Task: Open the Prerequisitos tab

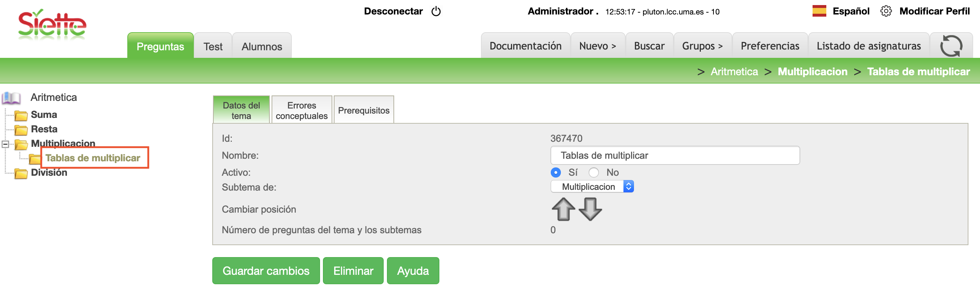Action: 363,110
